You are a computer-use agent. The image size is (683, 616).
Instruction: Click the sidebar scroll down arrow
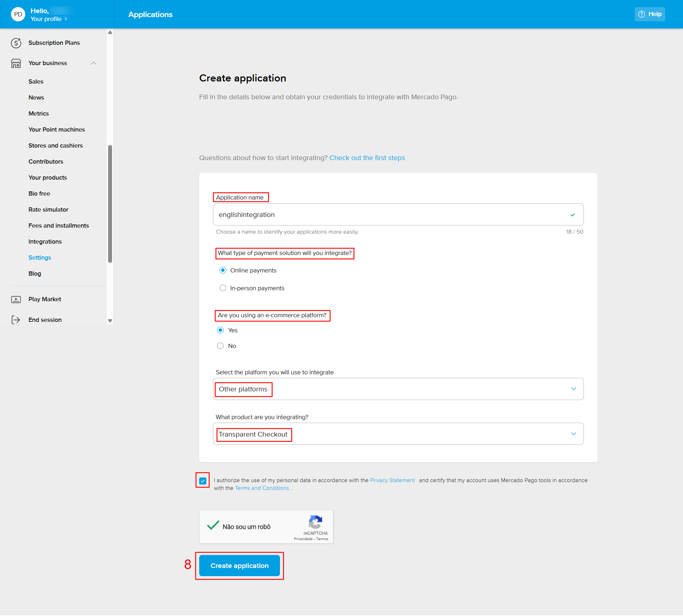(110, 321)
